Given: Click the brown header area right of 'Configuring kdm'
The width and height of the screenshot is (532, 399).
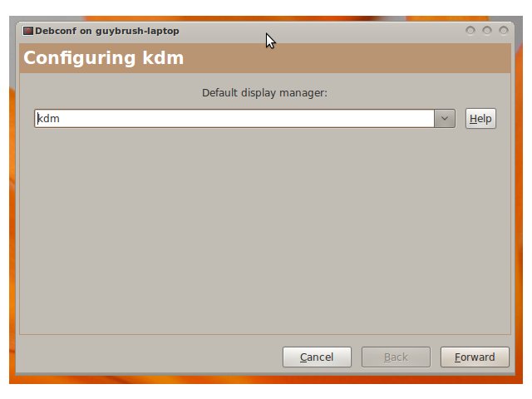Looking at the screenshot, I should tap(346, 58).
